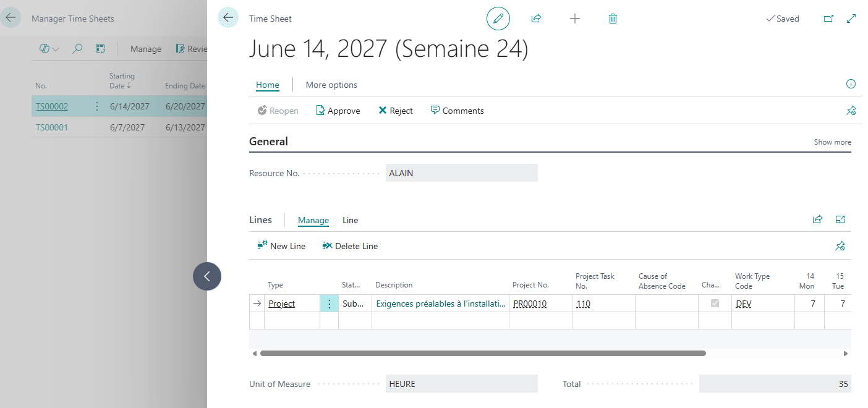Click the 14 Mon cell with value 7
868x408 pixels.
click(810, 304)
